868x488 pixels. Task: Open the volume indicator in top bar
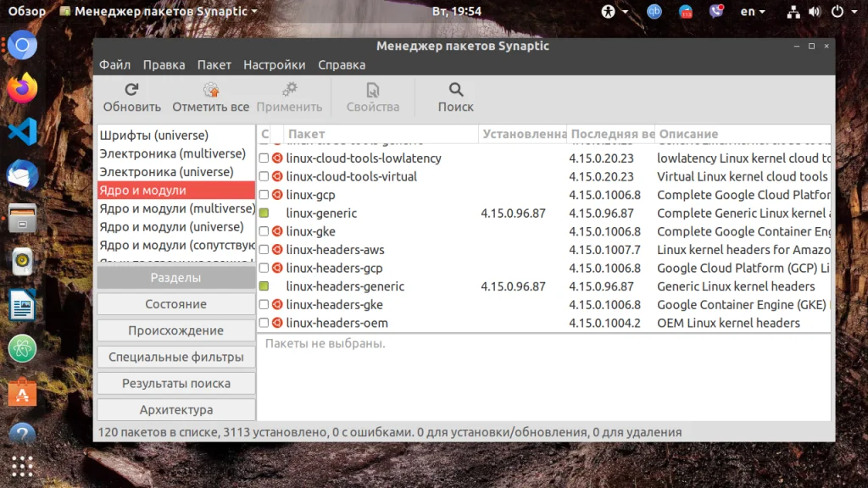pos(815,11)
